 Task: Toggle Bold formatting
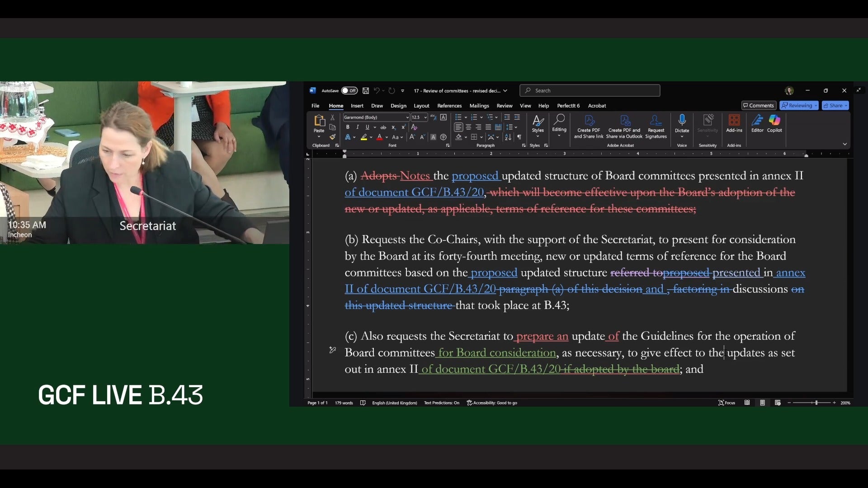[348, 127]
